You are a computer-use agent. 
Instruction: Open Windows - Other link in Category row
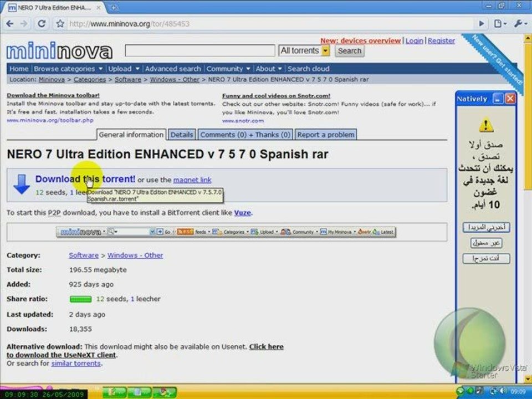coord(135,255)
